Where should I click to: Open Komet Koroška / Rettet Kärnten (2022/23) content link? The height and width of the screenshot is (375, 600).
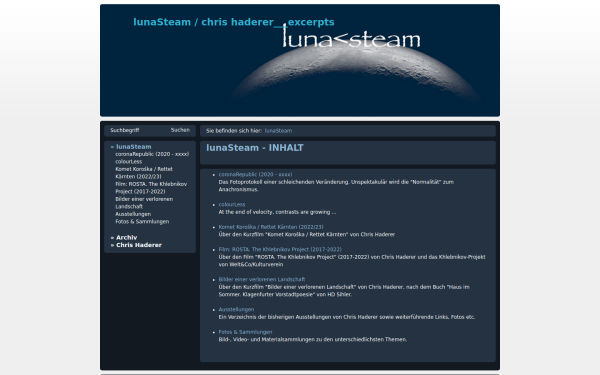(x=271, y=227)
